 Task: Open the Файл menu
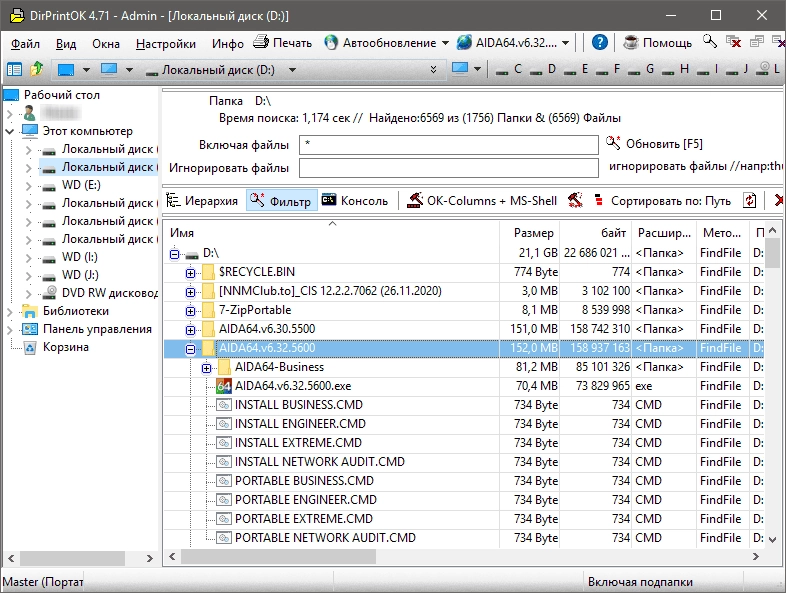coord(25,44)
